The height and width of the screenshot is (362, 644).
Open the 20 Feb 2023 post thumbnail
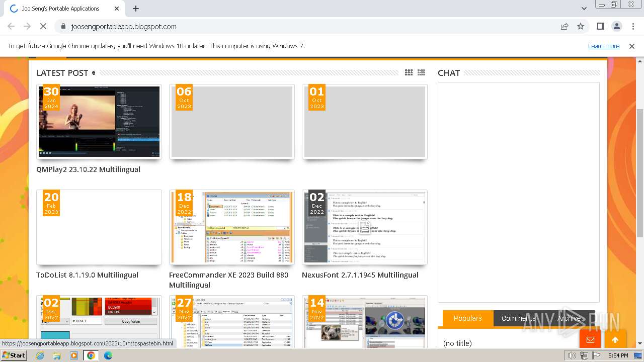(99, 227)
